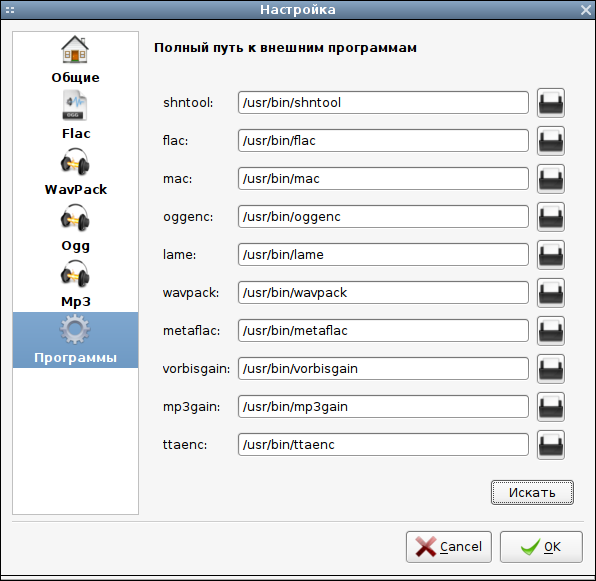Screen dimensions: 596x581
Task: Open the window menu icon in title bar
Action: 10,10
